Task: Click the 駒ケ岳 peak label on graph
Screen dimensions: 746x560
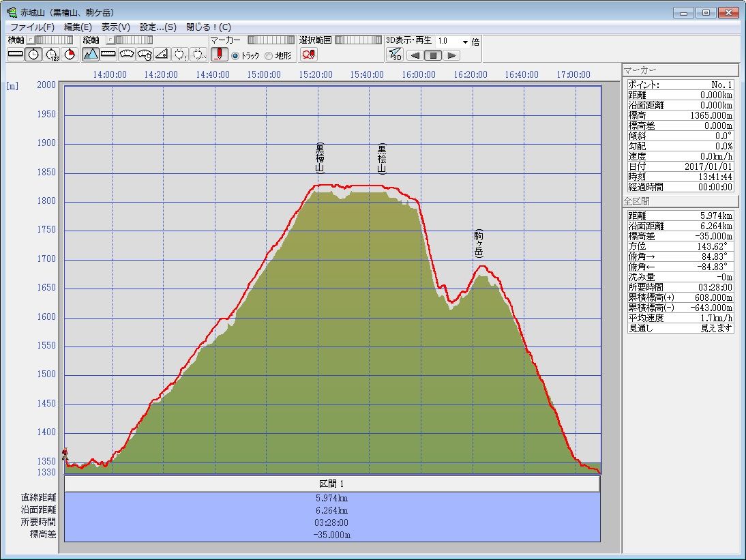Action: point(479,244)
